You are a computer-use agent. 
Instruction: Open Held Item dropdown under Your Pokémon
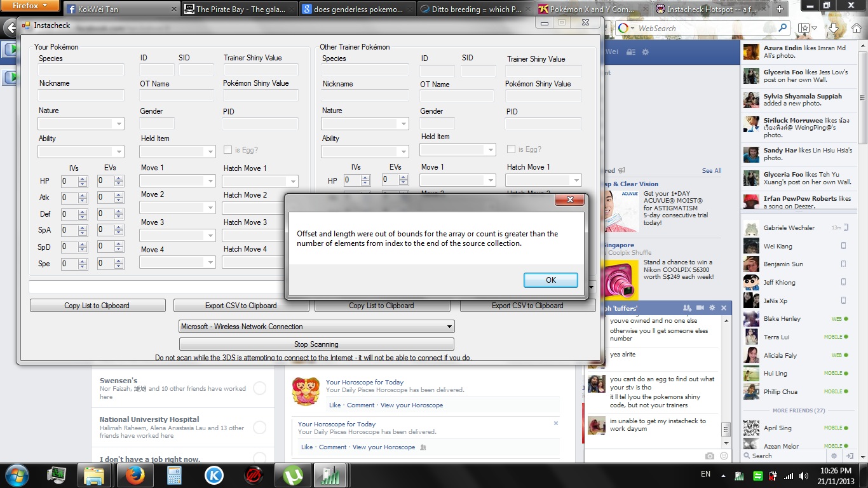[x=210, y=152]
